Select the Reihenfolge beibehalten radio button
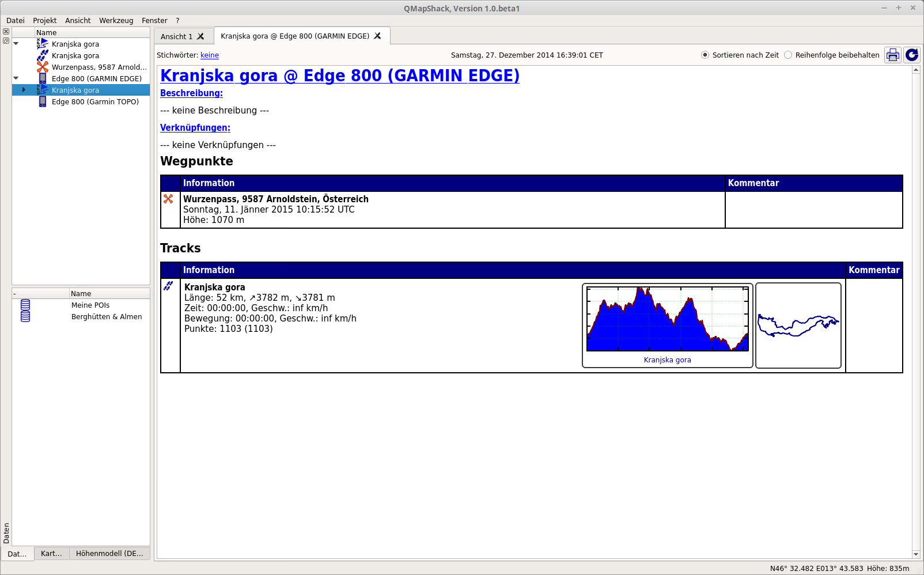924x575 pixels. [788, 55]
